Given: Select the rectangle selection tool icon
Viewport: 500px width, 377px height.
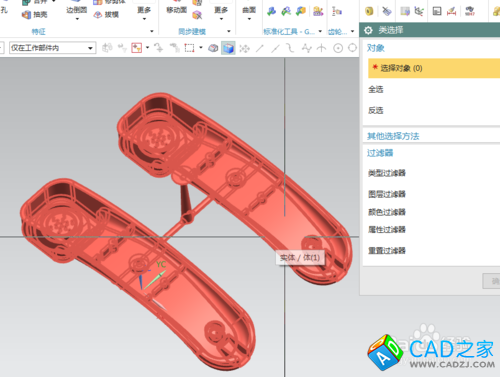Looking at the screenshot, I should click(189, 48).
